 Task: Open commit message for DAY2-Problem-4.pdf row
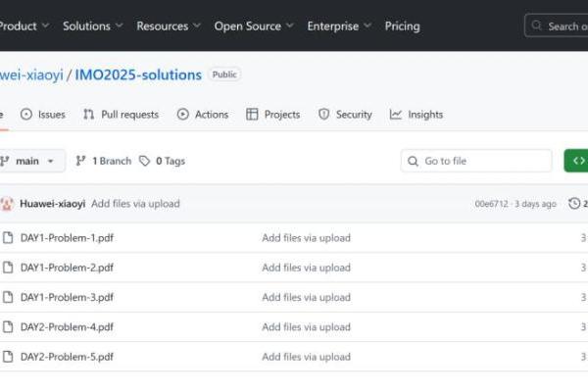click(x=306, y=326)
